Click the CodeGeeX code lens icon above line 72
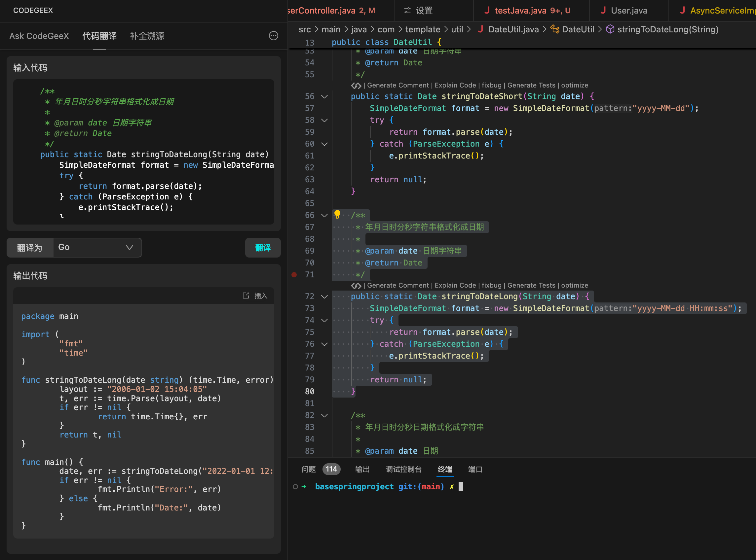Screen dimensions: 756x560 point(356,285)
